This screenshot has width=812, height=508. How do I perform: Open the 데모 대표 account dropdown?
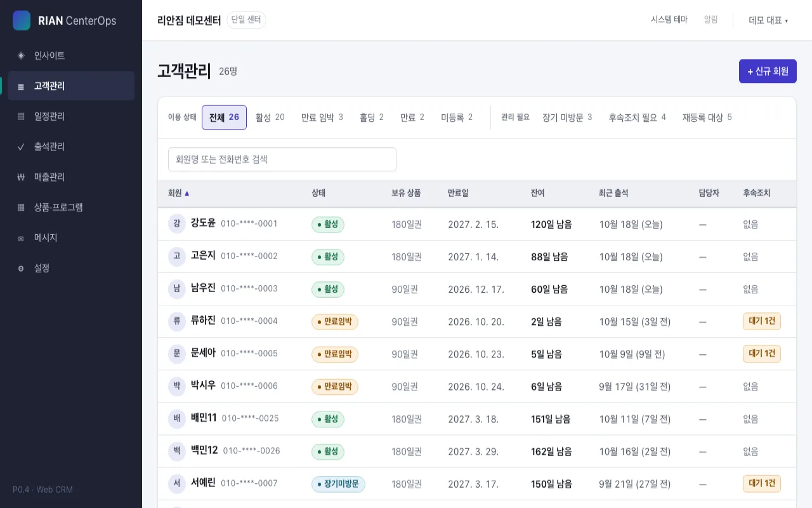pos(768,20)
